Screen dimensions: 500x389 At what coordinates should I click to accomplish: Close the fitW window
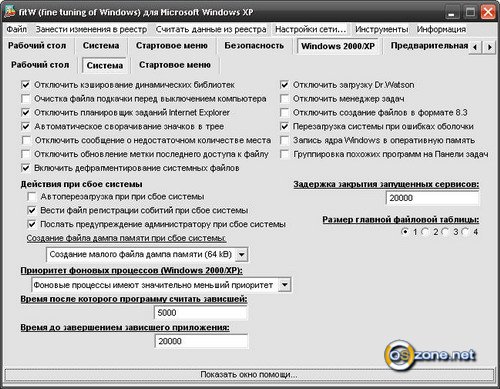[488, 13]
